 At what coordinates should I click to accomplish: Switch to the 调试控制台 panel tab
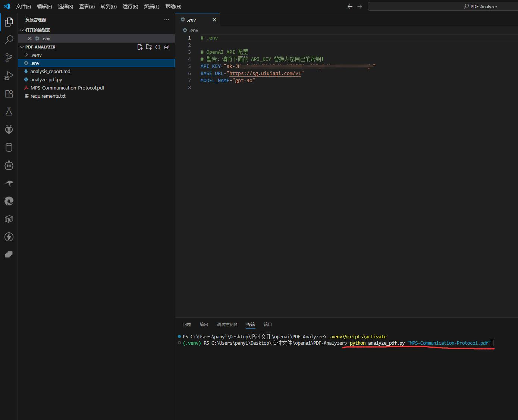pyautogui.click(x=227, y=325)
